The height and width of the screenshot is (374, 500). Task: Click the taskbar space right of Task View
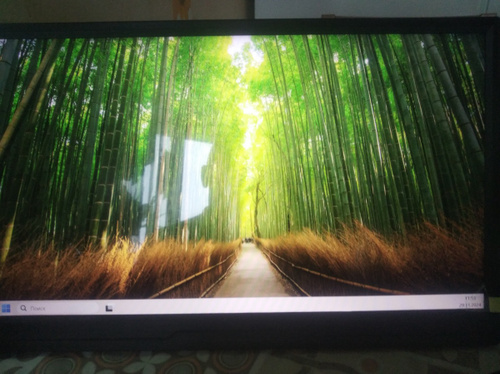point(200,307)
